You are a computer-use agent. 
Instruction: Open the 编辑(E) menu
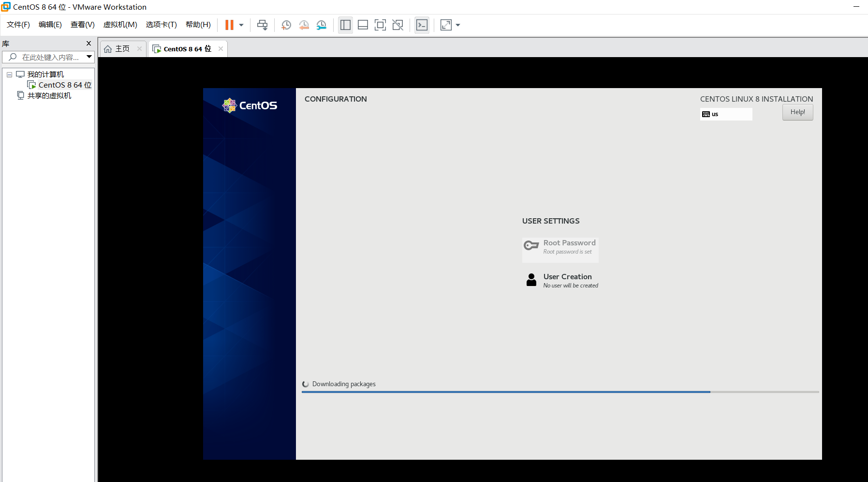50,25
